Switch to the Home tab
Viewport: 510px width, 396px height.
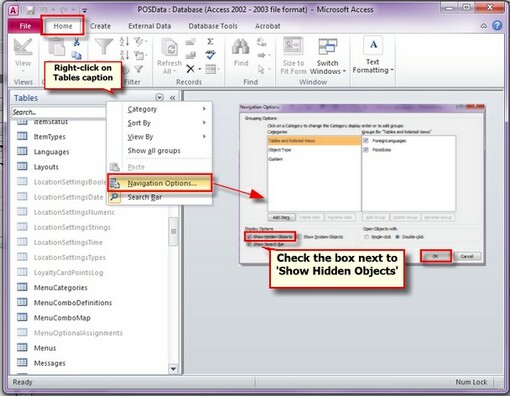pos(63,26)
